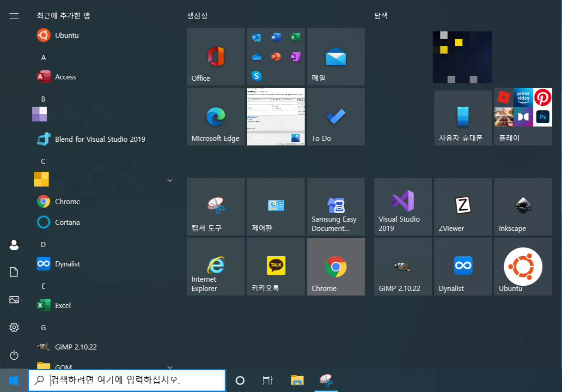Open the 사용자 휴대폰 tile
Image resolution: width=562 pixels, height=392 pixels.
pyautogui.click(x=463, y=118)
